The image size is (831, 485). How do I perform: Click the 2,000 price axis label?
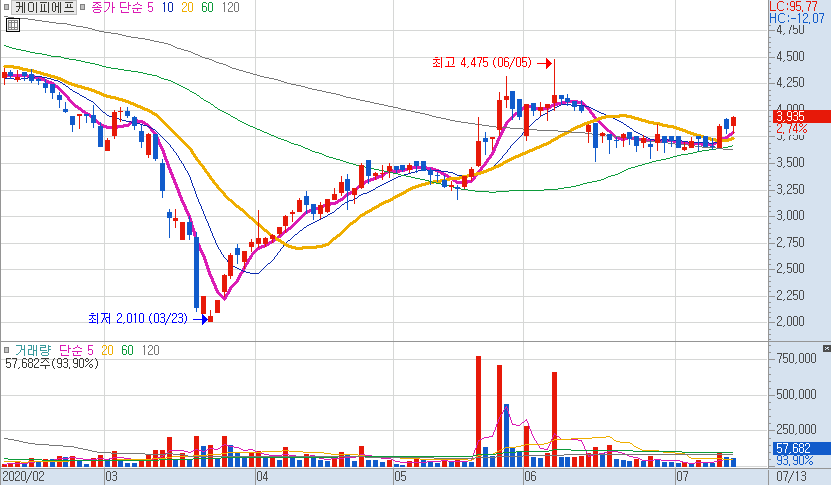pyautogui.click(x=790, y=321)
